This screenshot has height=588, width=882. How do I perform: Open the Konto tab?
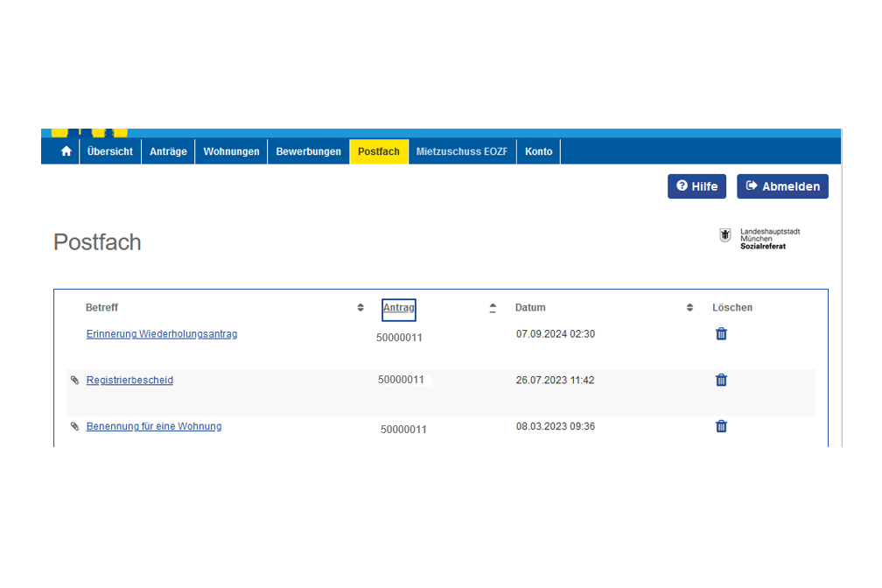pyautogui.click(x=538, y=151)
